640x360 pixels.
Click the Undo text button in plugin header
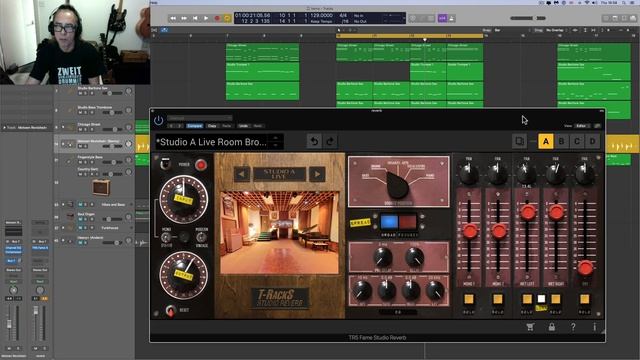coord(243,126)
